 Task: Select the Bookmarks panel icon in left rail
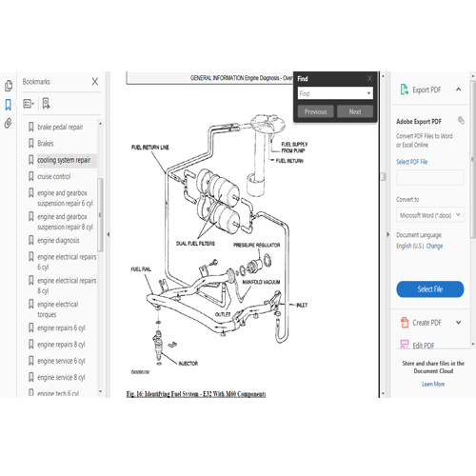pos(9,105)
